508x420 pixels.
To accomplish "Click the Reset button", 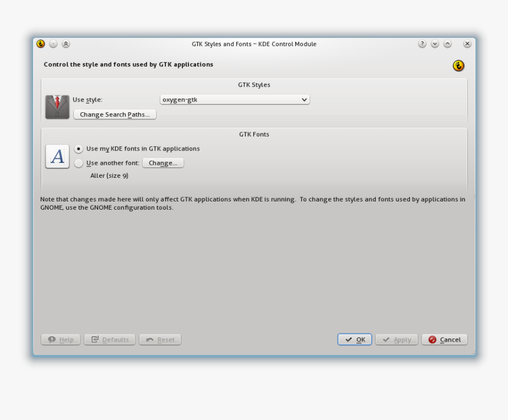I will click(160, 340).
